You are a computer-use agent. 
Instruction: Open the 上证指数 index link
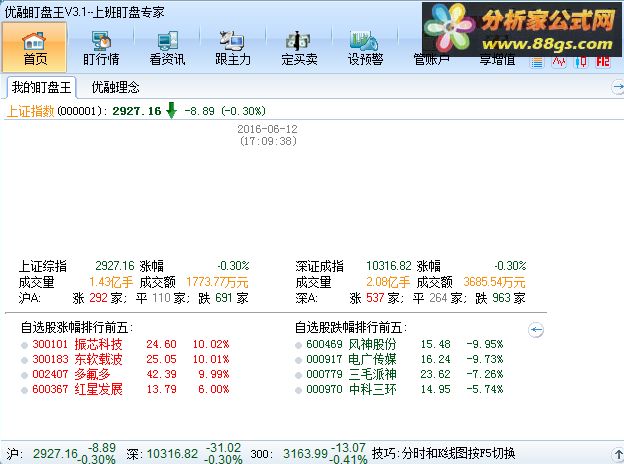[31, 111]
